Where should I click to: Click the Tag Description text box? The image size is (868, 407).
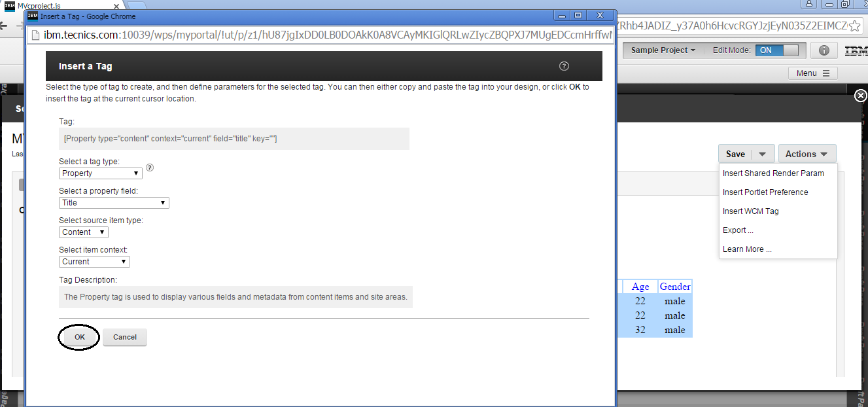click(236, 297)
